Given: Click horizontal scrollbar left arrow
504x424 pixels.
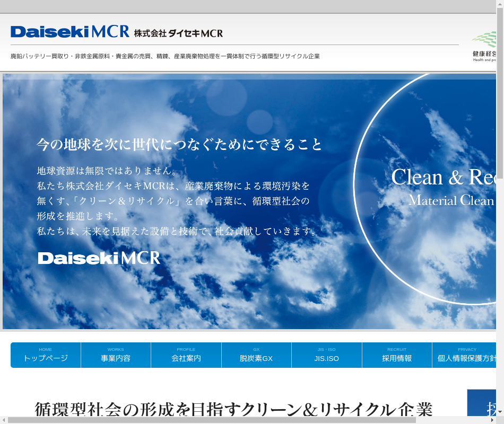Looking at the screenshot, I should 4,420.
